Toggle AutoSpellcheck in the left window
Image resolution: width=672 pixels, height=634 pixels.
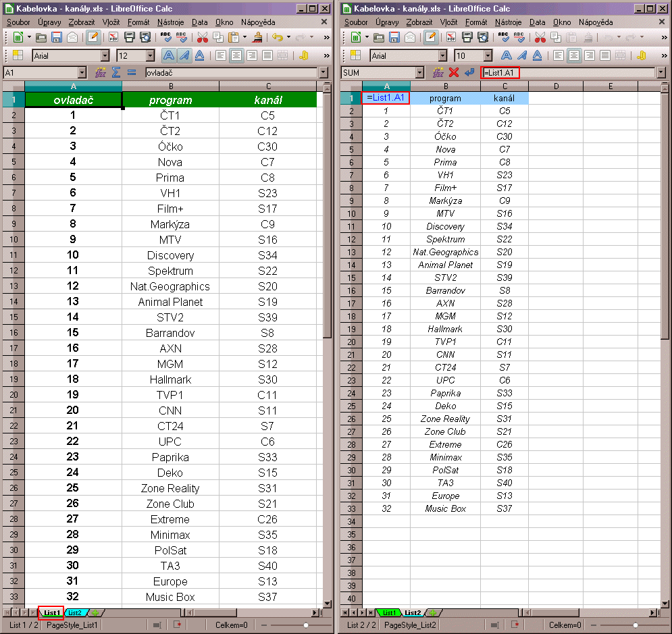182,38
